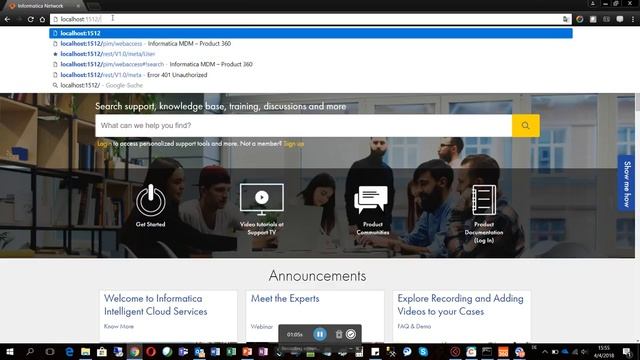Open OneNote from the taskbar
Image resolution: width=640 pixels, height=360 pixels.
click(x=263, y=351)
